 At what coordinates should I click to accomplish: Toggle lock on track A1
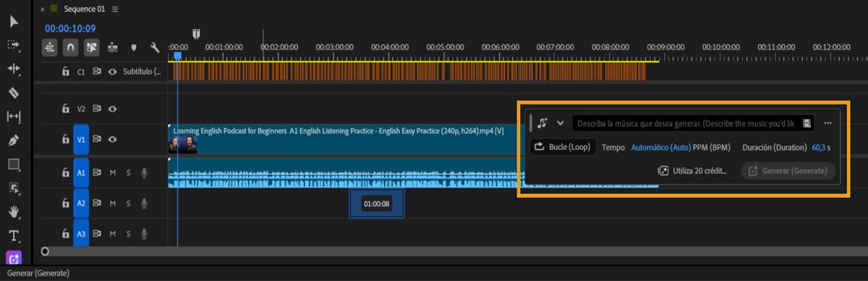pos(65,173)
